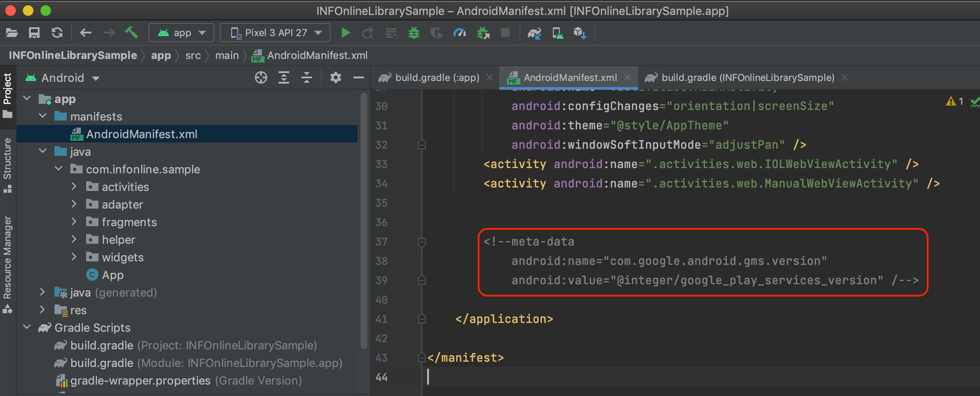Viewport: 980px width, 396px height.
Task: Collapse the java folder
Action: (x=43, y=151)
